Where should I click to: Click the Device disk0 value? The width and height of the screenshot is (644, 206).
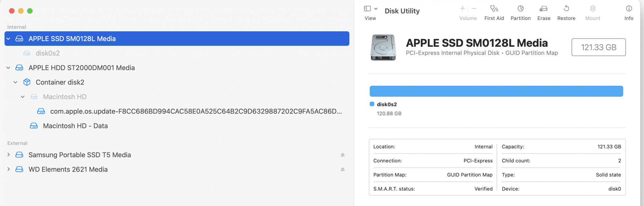tap(614, 189)
